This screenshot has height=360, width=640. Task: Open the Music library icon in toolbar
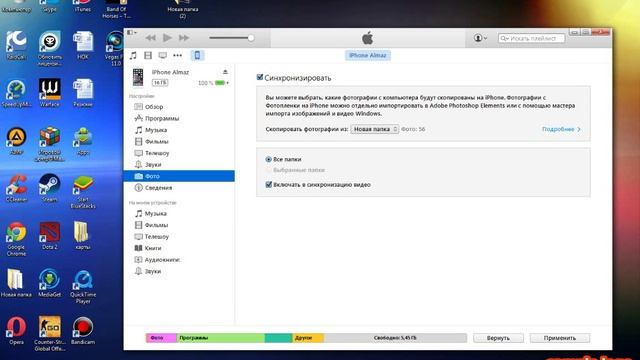click(x=133, y=55)
